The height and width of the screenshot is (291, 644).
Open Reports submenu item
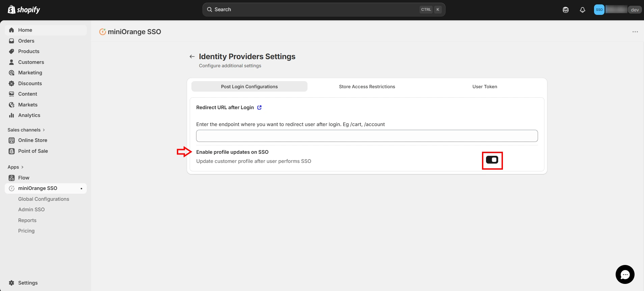(27, 220)
